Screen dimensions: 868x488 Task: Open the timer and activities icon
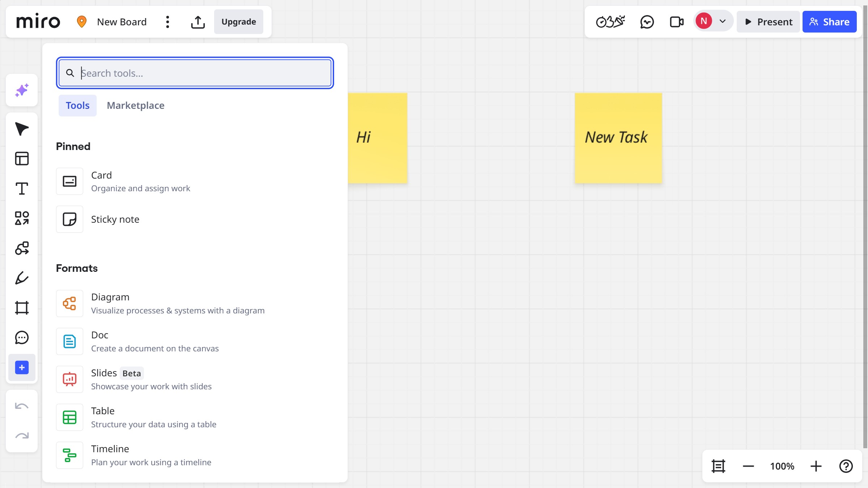click(610, 22)
